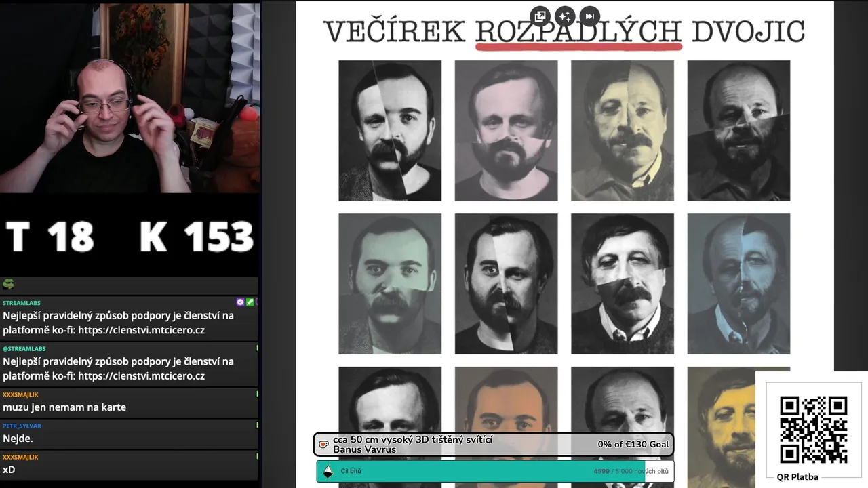Click the 'QR Platba' label
This screenshot has width=868, height=488.
pyautogui.click(x=797, y=477)
